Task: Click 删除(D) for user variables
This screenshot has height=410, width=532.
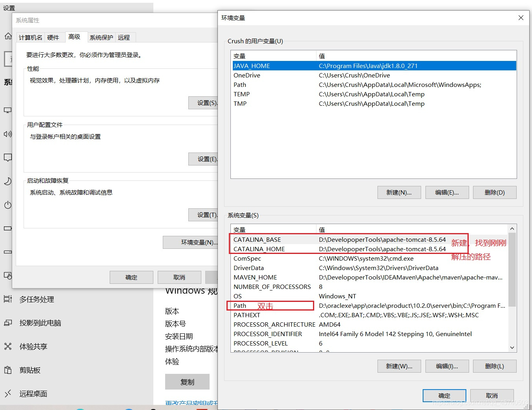Action: click(x=495, y=193)
